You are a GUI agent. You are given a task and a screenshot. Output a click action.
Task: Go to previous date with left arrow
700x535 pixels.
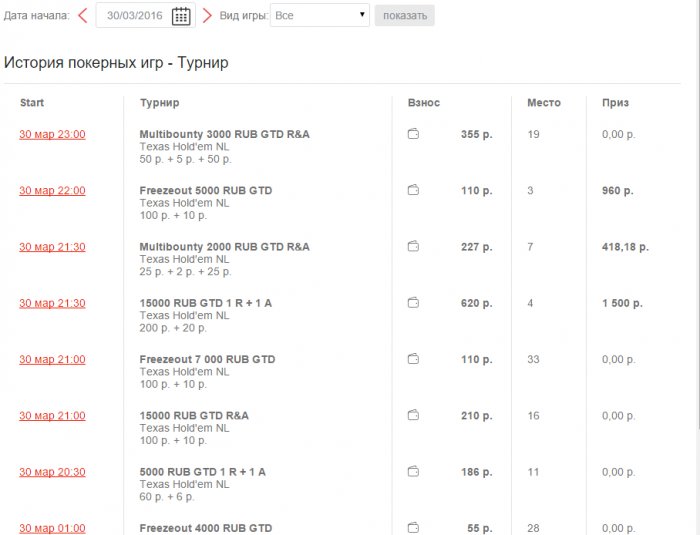[x=83, y=15]
